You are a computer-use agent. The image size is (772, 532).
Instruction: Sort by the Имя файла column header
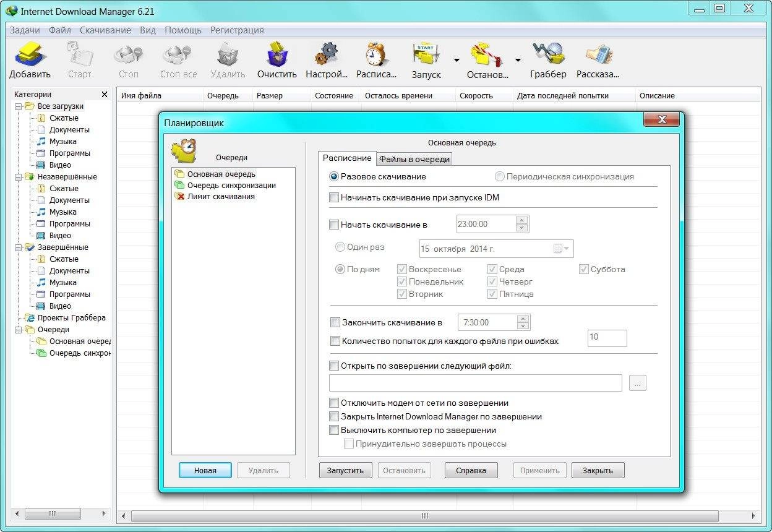tap(160, 95)
